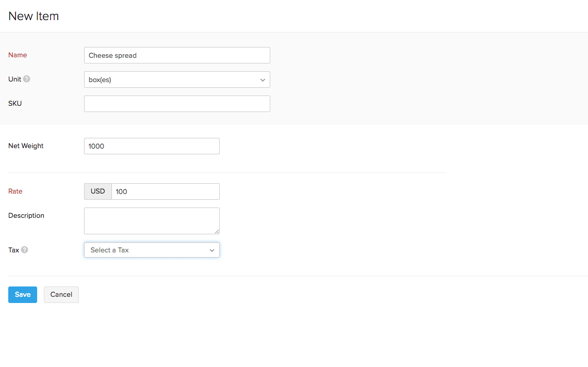Click the USD currency prefix box
This screenshot has width=588, height=367.
tap(98, 192)
